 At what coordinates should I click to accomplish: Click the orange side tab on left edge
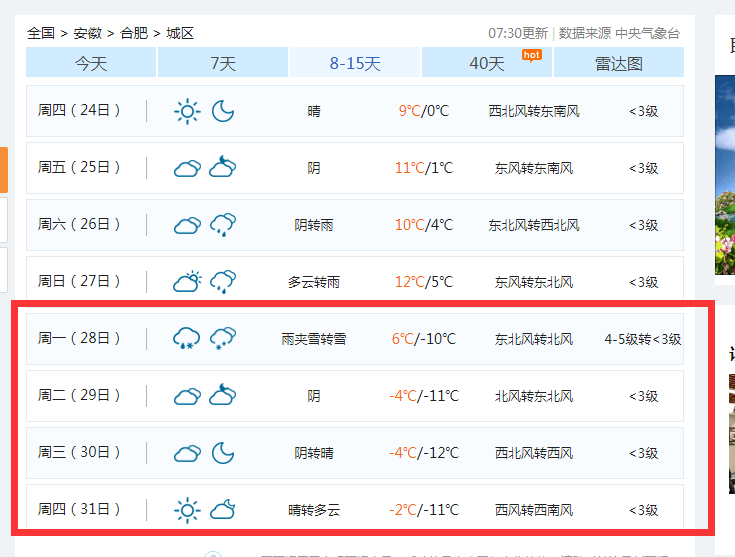[4, 170]
